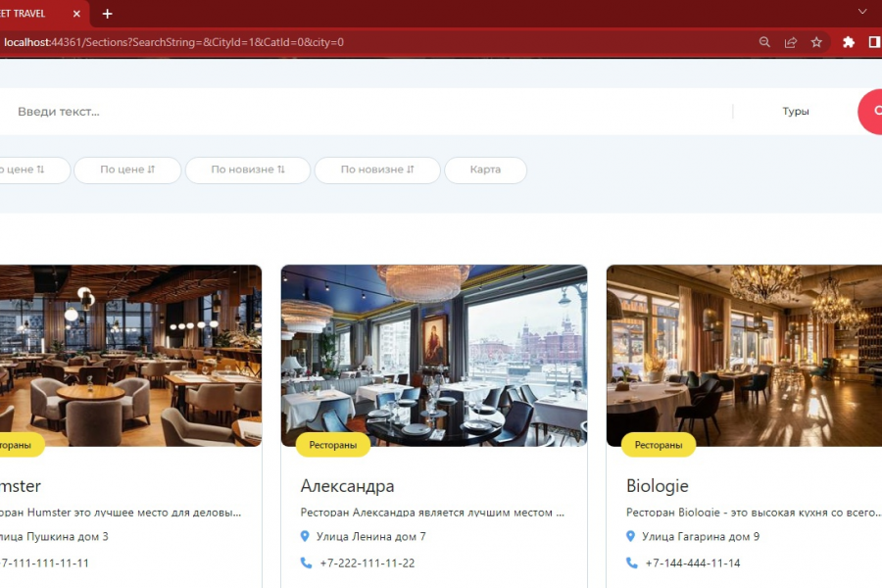
Task: Select address text 'Улица Ленина дом 7'
Action: pos(371,537)
